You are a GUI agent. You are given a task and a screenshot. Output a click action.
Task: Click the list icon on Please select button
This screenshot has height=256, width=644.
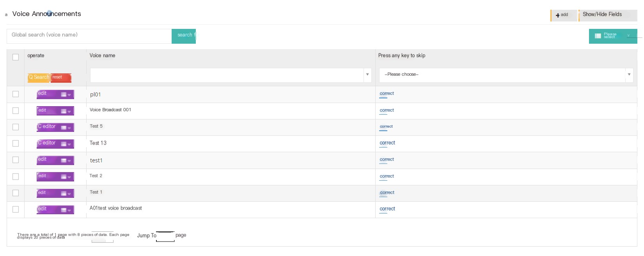tap(598, 36)
